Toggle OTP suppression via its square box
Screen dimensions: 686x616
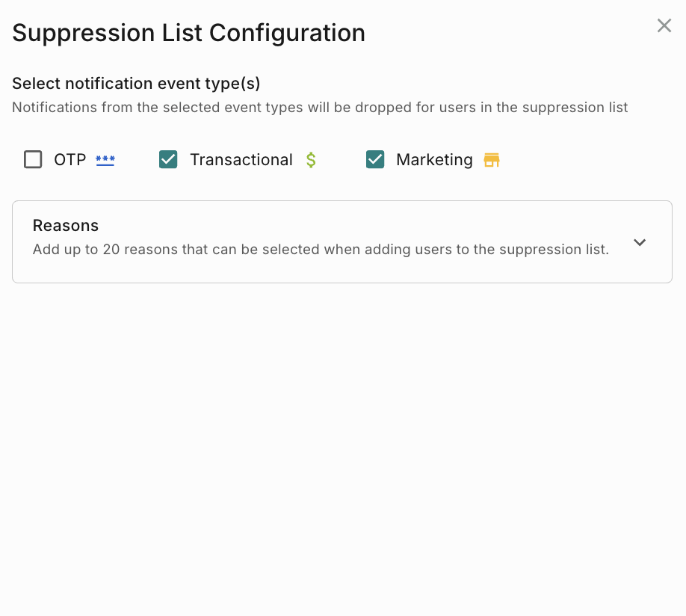[33, 160]
